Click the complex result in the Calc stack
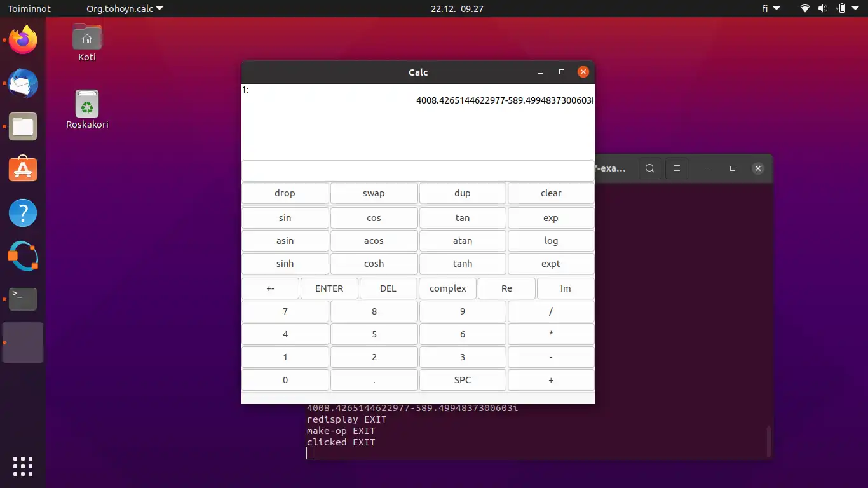 point(505,100)
